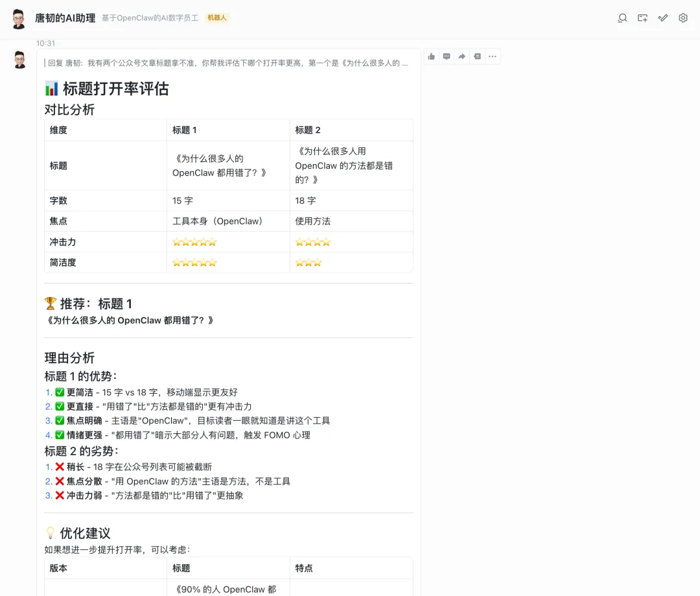Viewport: 700px width, 596px height.
Task: Click the 标题 2 的劣势 subheading
Action: (x=81, y=451)
